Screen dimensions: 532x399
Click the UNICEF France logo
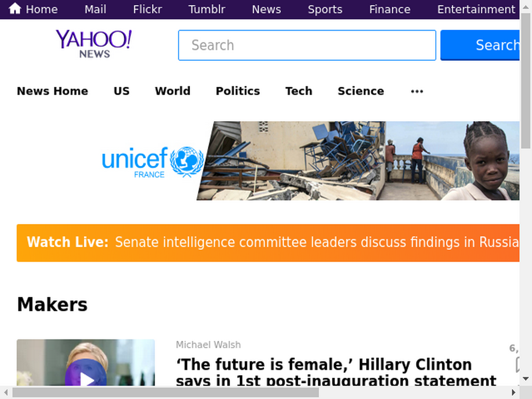tap(153, 162)
